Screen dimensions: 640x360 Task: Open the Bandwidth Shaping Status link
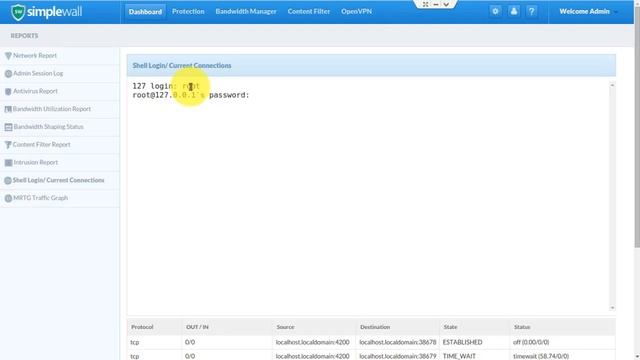point(49,127)
